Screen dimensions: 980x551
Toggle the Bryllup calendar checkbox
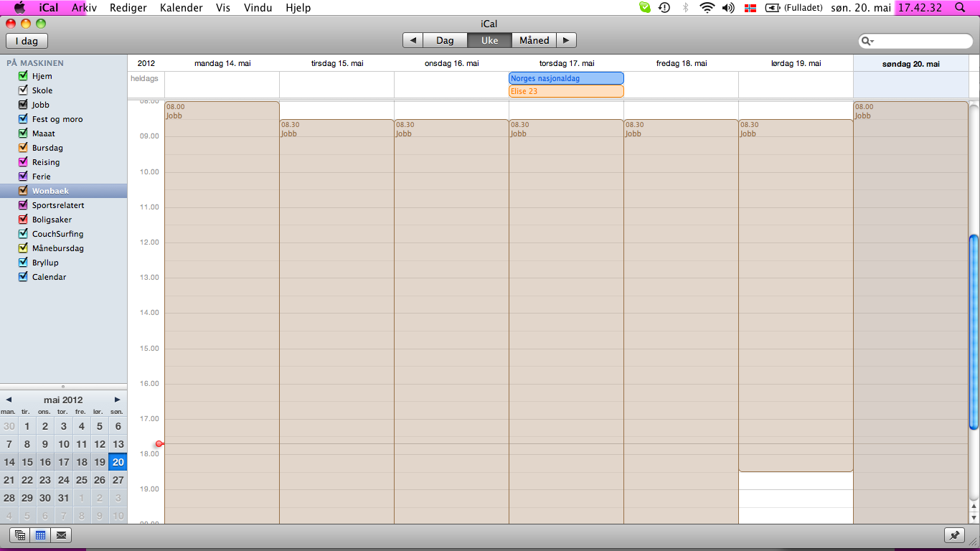[x=23, y=263]
